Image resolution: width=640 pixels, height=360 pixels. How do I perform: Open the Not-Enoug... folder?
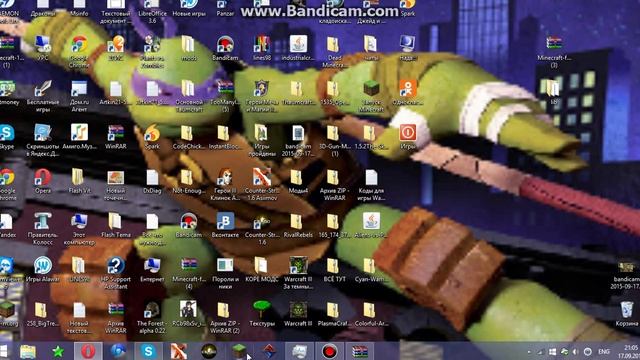(188, 181)
